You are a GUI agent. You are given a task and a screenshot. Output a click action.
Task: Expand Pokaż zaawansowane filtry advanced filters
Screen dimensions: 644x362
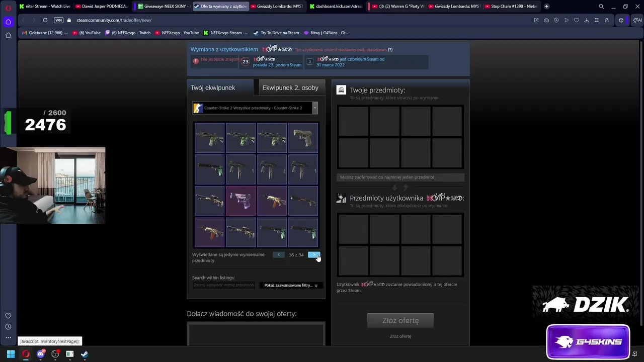point(291,285)
